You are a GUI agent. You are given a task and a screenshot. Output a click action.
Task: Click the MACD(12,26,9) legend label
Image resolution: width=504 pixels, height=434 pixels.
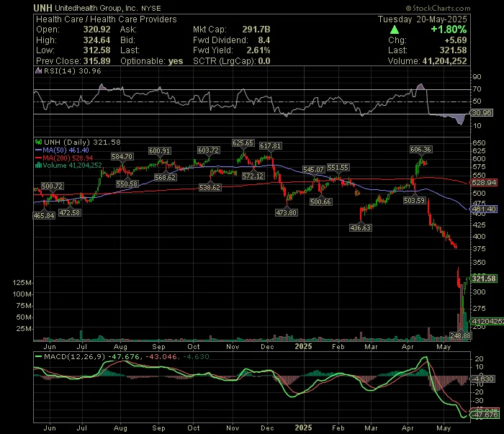(75, 356)
